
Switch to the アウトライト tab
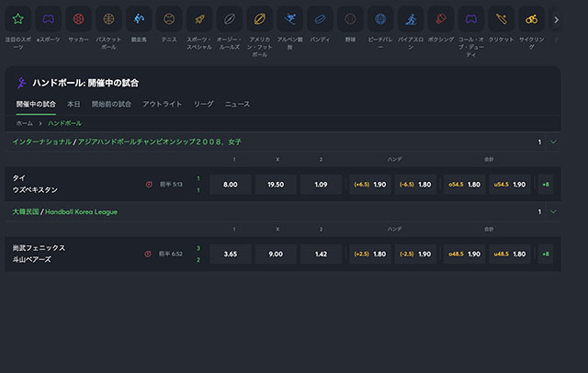point(162,105)
